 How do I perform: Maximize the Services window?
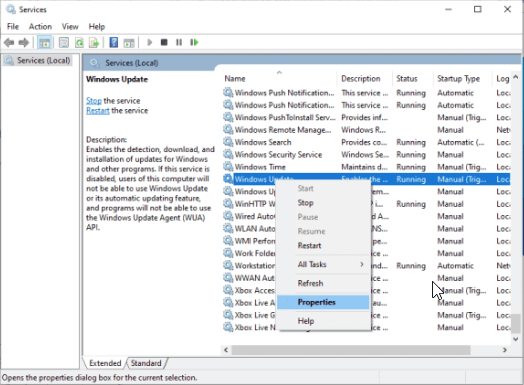point(478,9)
